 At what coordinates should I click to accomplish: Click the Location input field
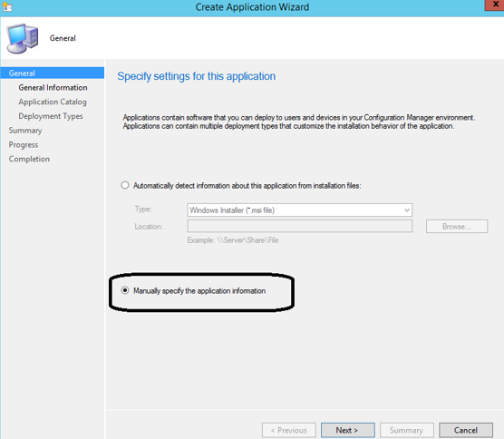pos(299,226)
